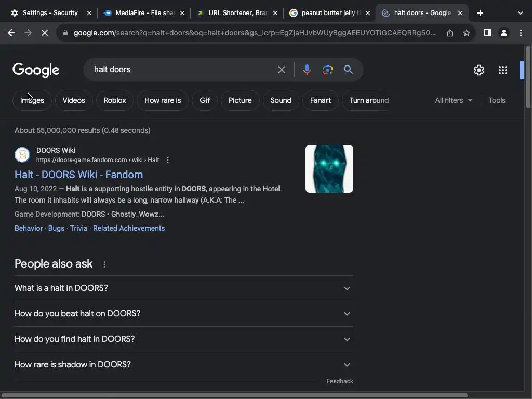Clear the search box text
Viewport: 532px width, 399px height.
281,70
